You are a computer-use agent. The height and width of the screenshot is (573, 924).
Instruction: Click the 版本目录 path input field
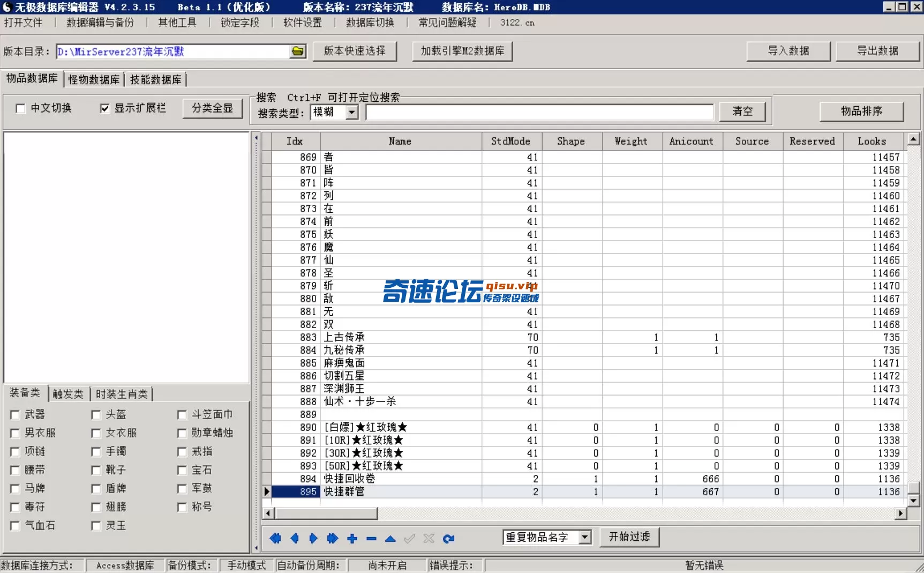pos(173,51)
